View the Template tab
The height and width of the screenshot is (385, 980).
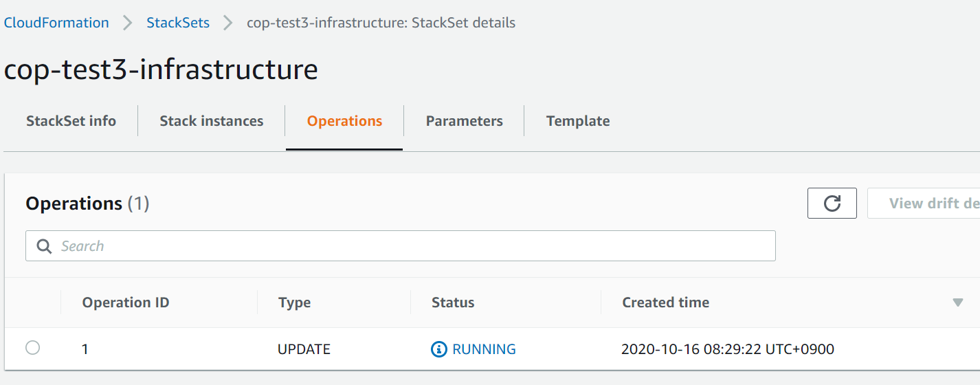point(578,121)
